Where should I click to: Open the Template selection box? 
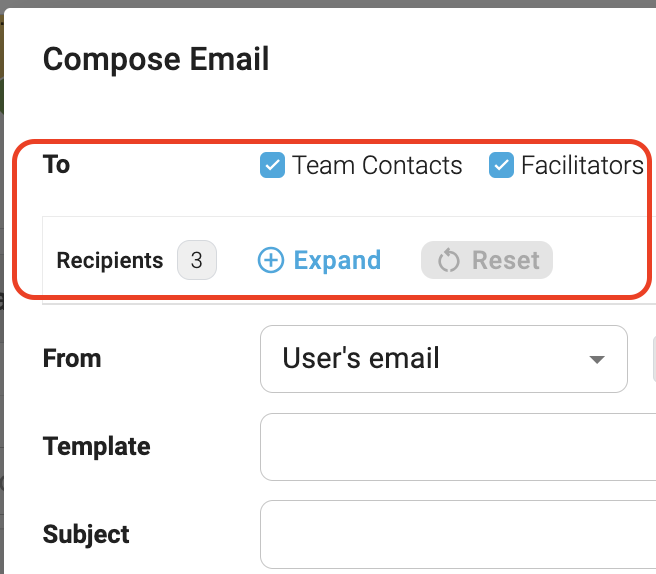click(458, 447)
